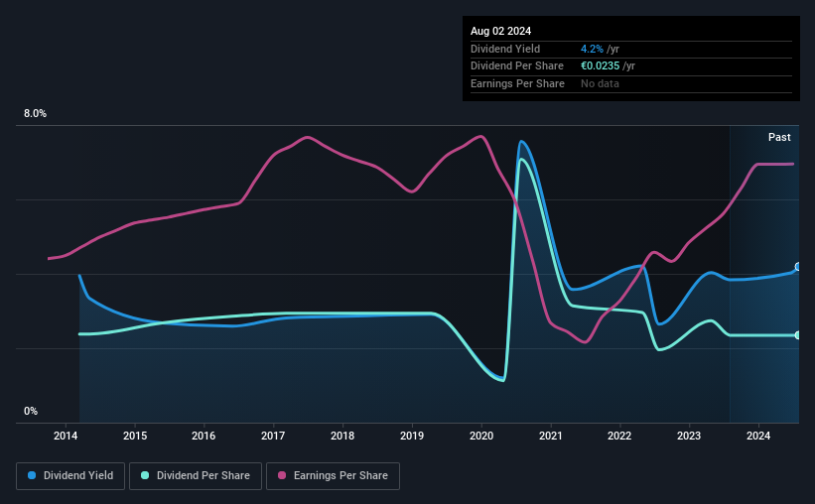Click the €0.0235 dividend per share value
The height and width of the screenshot is (504, 815).
[x=601, y=66]
